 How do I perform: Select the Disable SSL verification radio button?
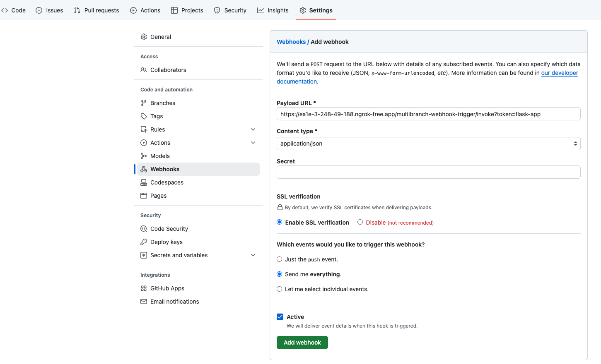coord(360,222)
